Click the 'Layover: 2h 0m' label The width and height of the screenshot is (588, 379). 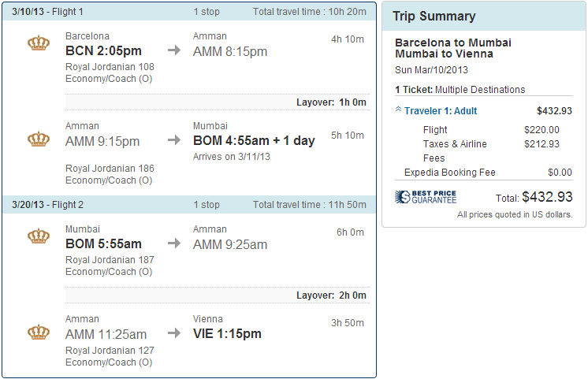pyautogui.click(x=331, y=295)
